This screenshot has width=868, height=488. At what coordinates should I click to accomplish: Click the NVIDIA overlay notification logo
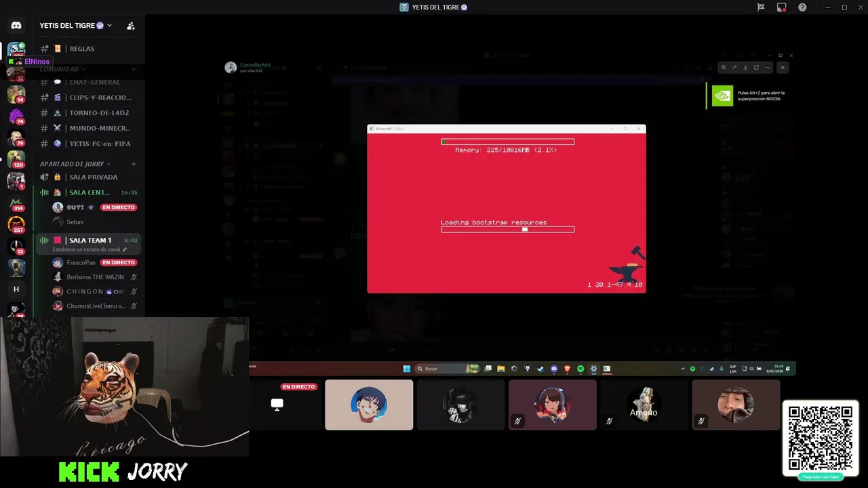click(722, 96)
